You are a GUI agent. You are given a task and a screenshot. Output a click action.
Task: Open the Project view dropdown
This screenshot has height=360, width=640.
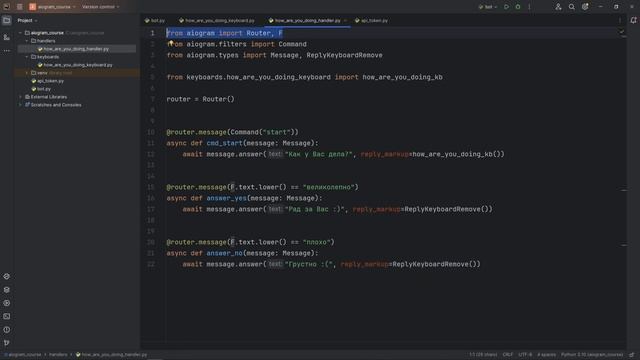[27, 20]
